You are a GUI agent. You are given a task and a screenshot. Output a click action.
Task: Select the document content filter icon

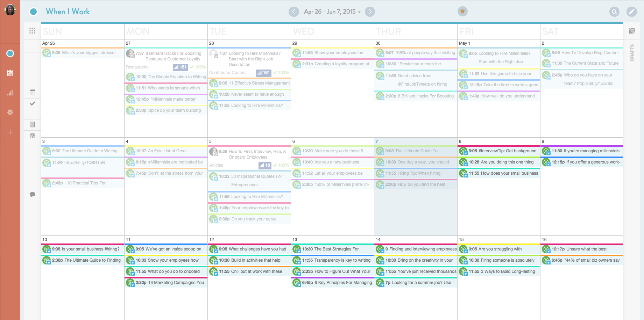point(33,124)
